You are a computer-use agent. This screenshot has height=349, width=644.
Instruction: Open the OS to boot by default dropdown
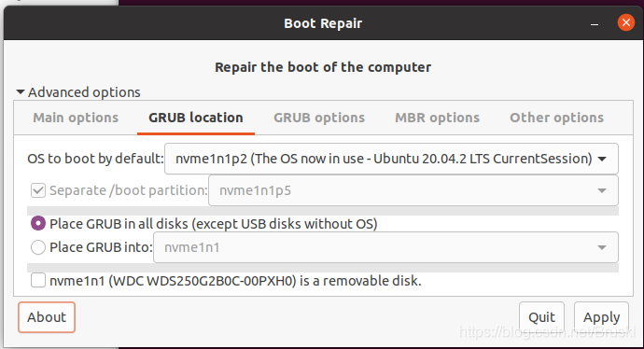(391, 159)
